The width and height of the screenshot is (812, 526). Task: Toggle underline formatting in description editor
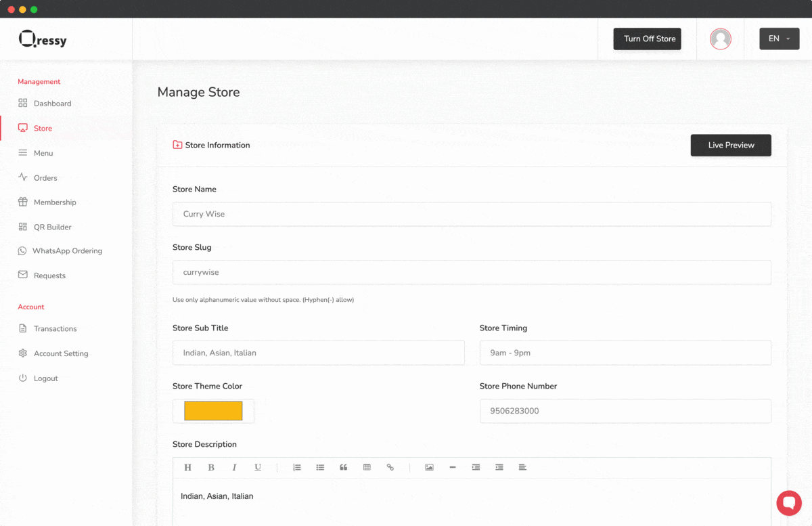258,467
